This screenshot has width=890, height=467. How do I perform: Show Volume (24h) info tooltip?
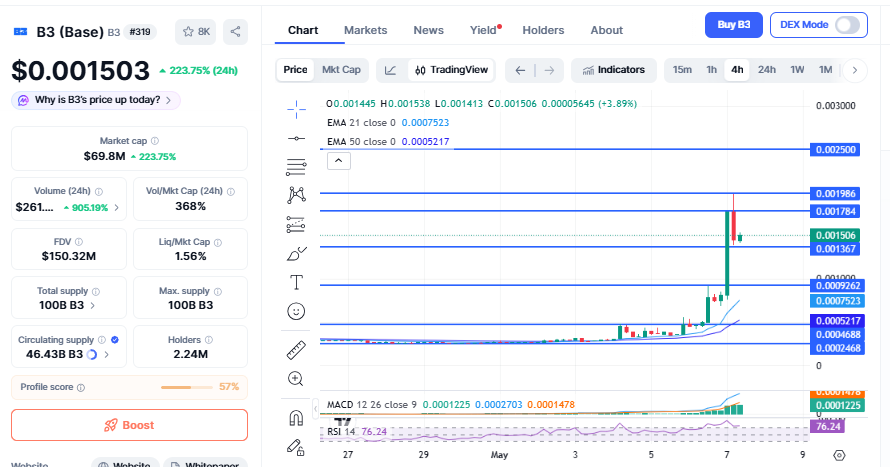coord(99,192)
